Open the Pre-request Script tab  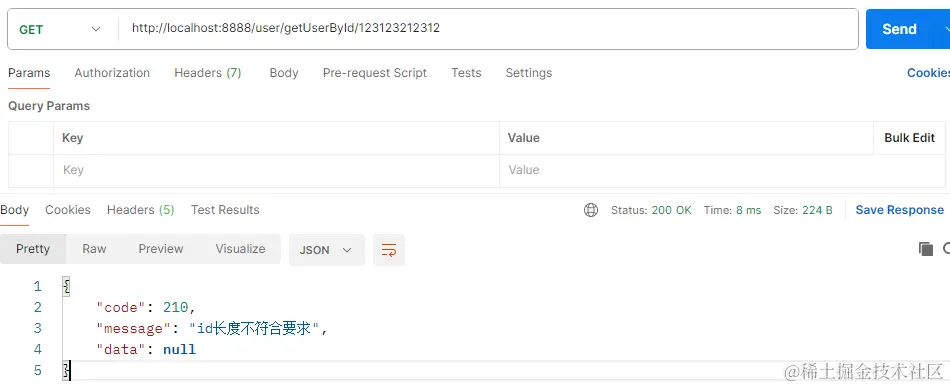pos(374,73)
